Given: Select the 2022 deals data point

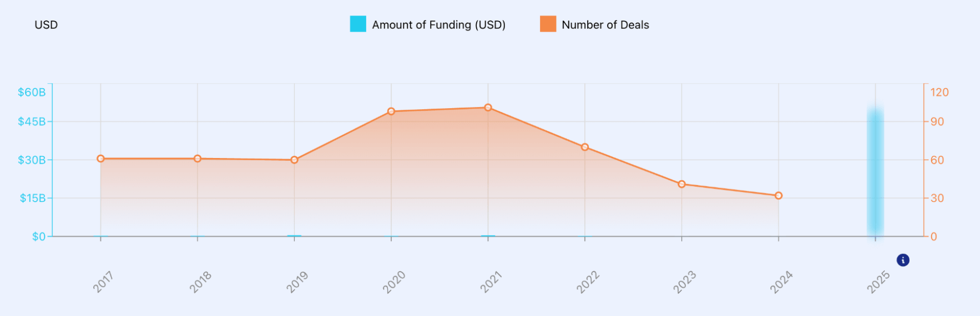Looking at the screenshot, I should [585, 147].
